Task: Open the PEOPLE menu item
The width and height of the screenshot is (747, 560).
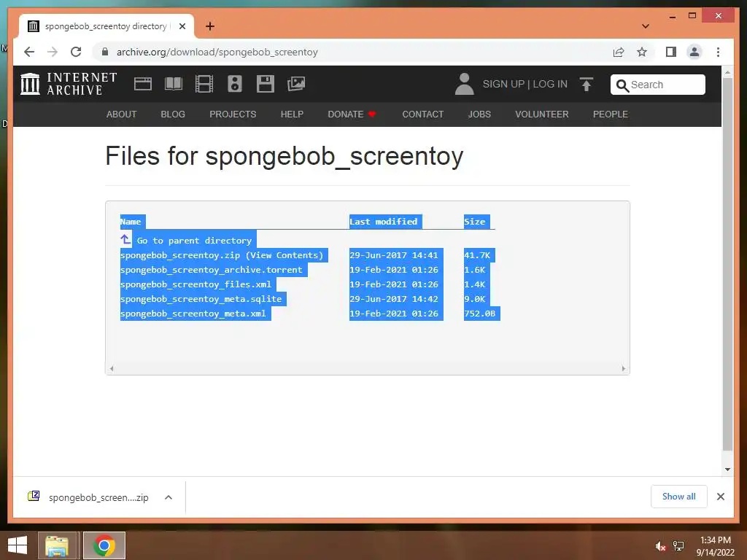Action: tap(611, 114)
